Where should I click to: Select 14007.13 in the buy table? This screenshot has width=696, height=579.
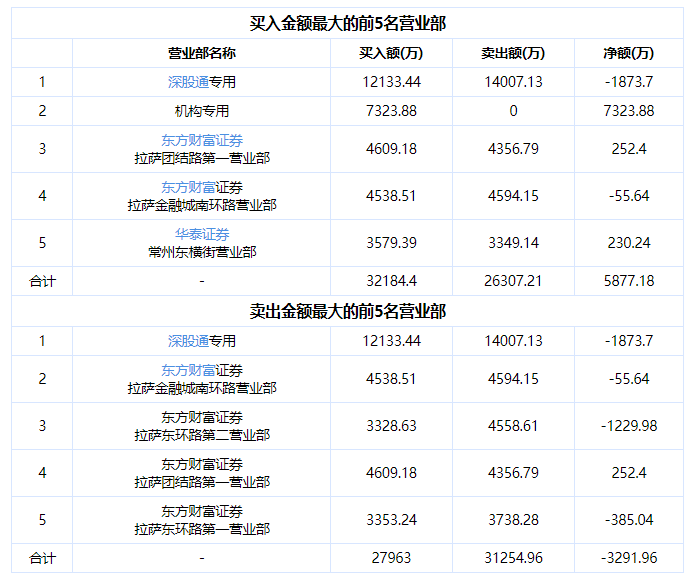[x=513, y=82]
